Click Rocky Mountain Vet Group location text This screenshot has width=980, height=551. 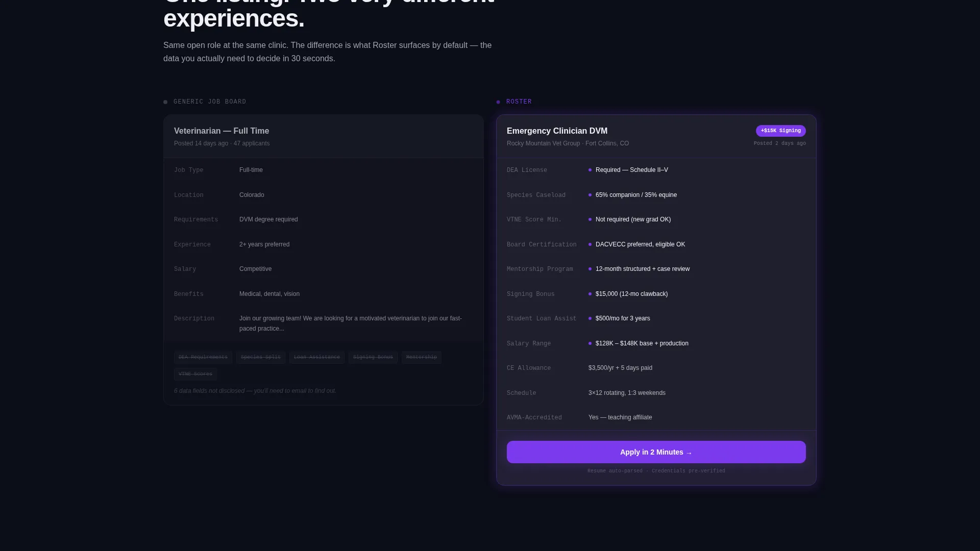tap(568, 143)
